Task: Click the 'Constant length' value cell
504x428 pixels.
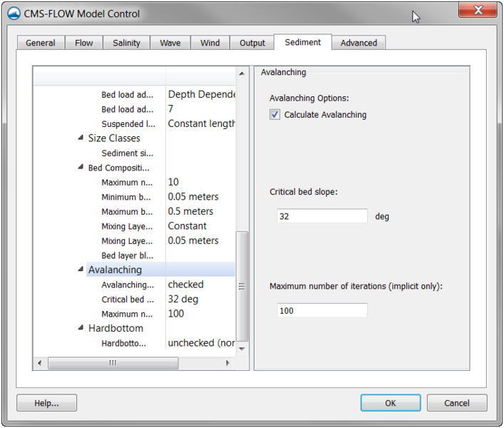Action: click(x=201, y=123)
